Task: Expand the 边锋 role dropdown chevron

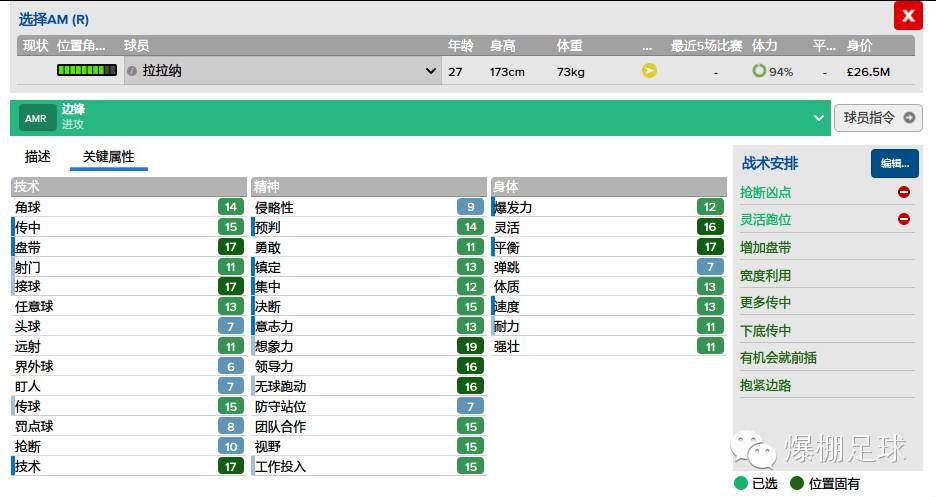Action: pyautogui.click(x=818, y=118)
